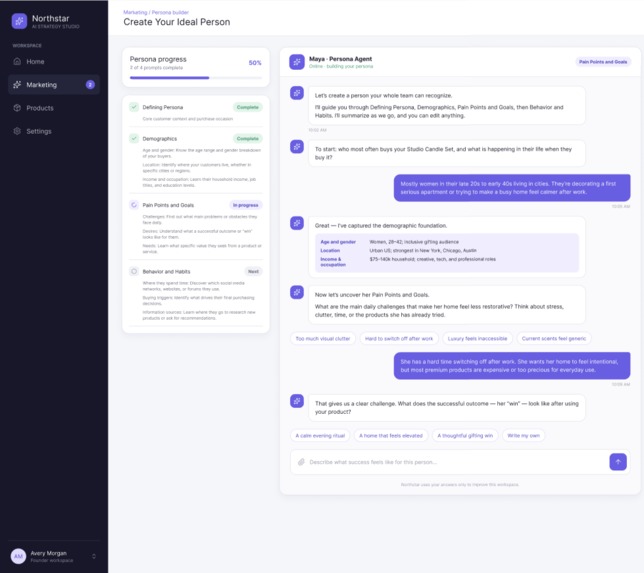644x573 pixels.
Task: Choose 'A calm evening ritual' chip
Action: (x=320, y=435)
